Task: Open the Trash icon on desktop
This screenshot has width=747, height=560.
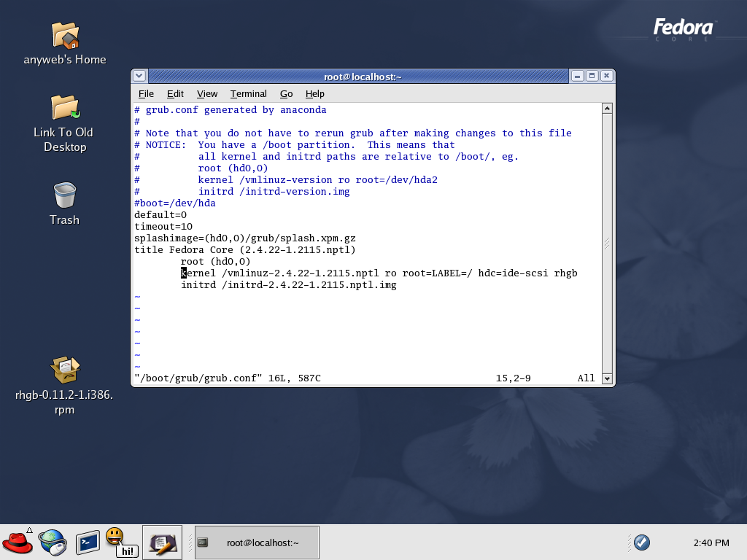Action: coord(65,195)
